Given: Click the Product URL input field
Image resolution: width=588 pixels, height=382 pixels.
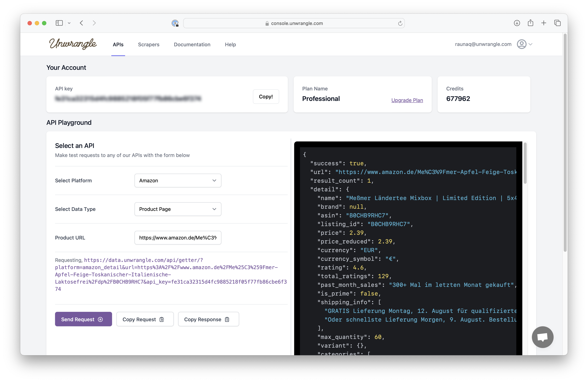Looking at the screenshot, I should point(178,238).
